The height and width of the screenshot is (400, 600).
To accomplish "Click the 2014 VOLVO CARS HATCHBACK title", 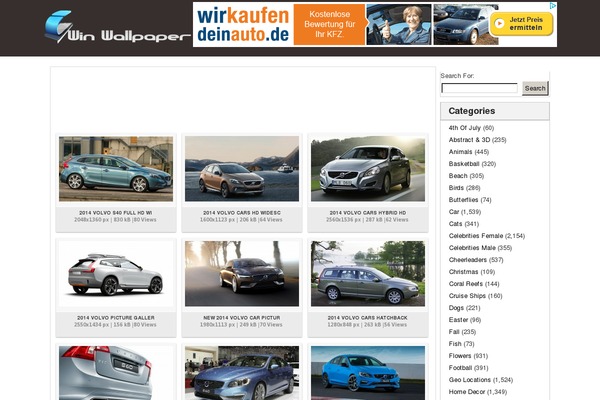I will coord(367,318).
